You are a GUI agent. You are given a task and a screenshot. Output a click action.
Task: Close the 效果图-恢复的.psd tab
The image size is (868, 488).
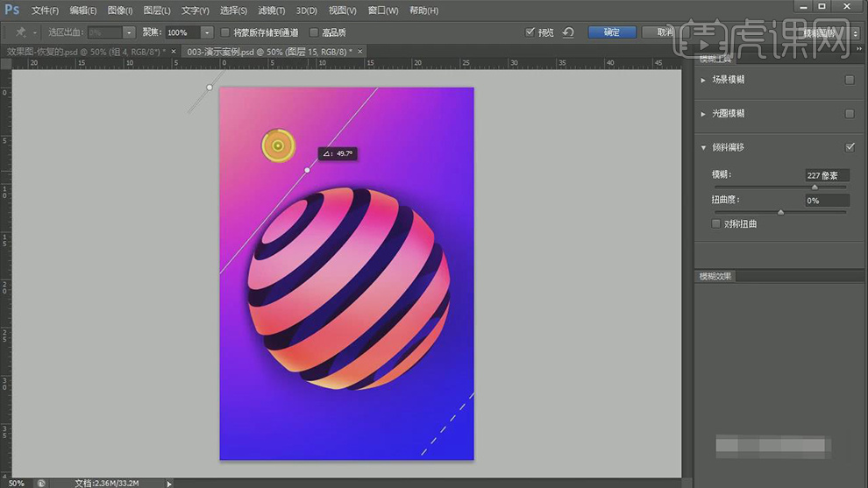(x=174, y=52)
